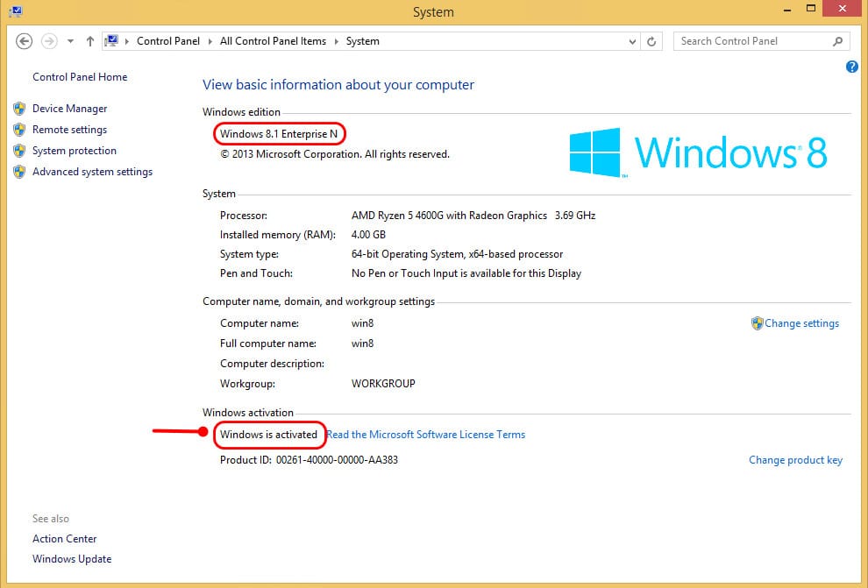
Task: Read the Microsoft Software License Terms
Action: point(426,435)
